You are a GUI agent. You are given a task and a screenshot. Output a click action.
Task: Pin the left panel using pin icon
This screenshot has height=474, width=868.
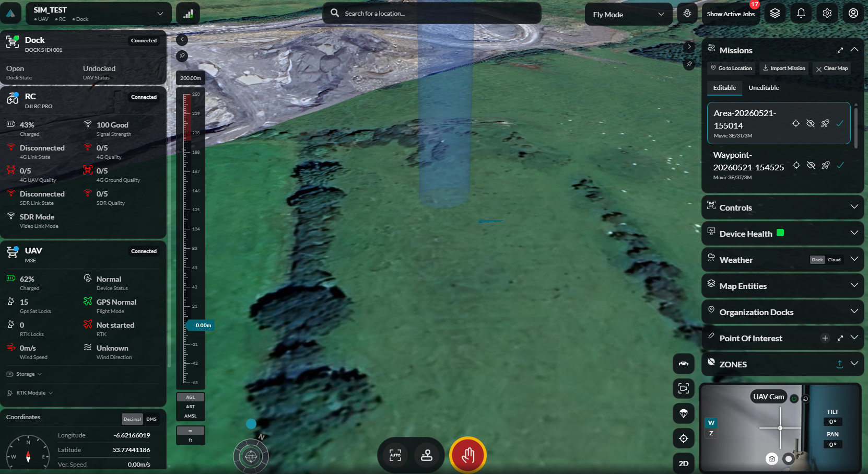coord(182,55)
